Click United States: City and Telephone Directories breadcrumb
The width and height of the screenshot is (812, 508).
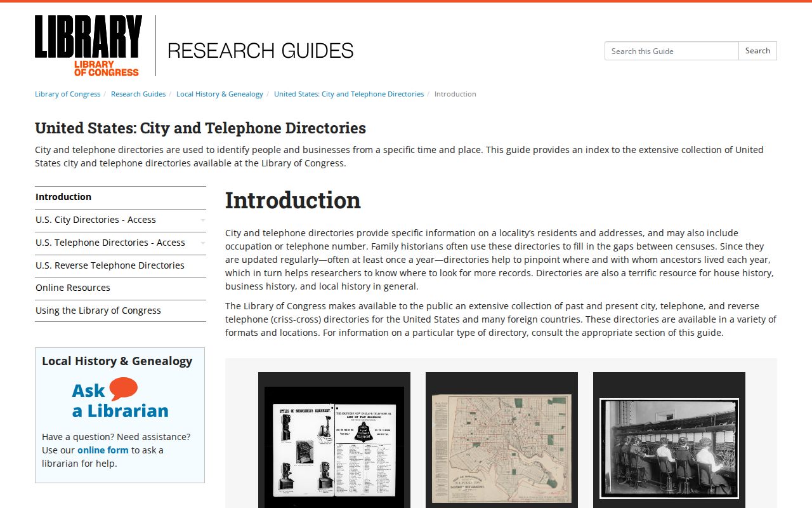point(349,94)
